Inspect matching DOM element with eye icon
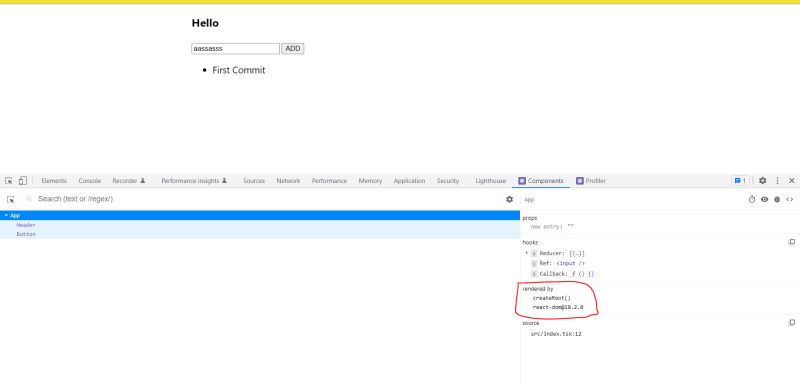The width and height of the screenshot is (800, 384). click(764, 199)
